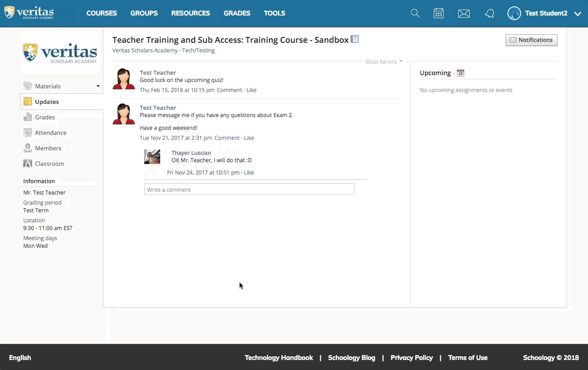Click the course notebook icon beside title
The width and height of the screenshot is (588, 370).
355,39
